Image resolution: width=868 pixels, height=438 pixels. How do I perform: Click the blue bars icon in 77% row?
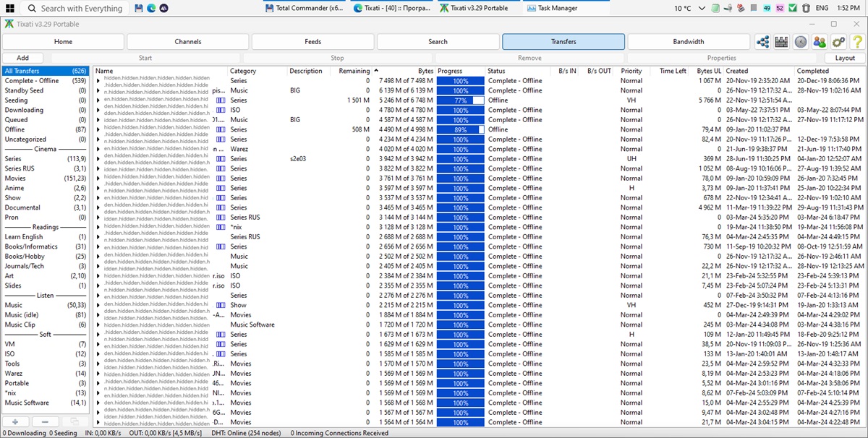(221, 100)
